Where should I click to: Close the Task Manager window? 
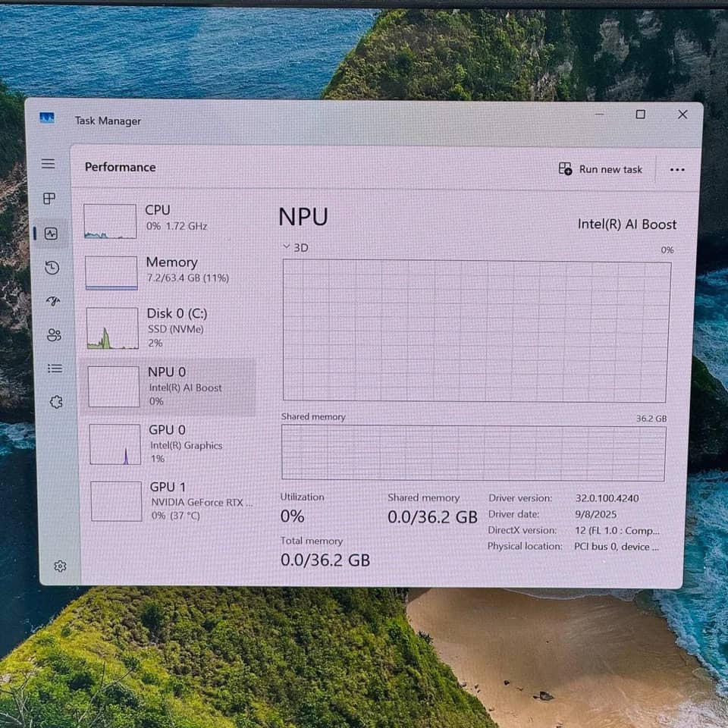682,115
